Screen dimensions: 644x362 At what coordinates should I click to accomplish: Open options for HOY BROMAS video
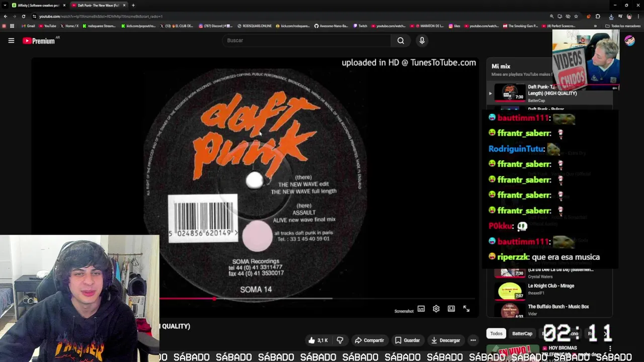610,348
